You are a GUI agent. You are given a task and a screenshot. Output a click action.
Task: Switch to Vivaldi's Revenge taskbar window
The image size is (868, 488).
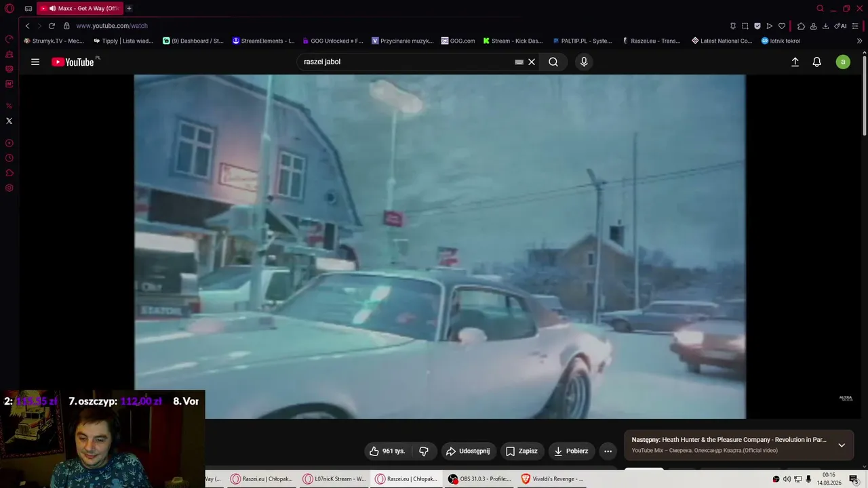(x=551, y=479)
